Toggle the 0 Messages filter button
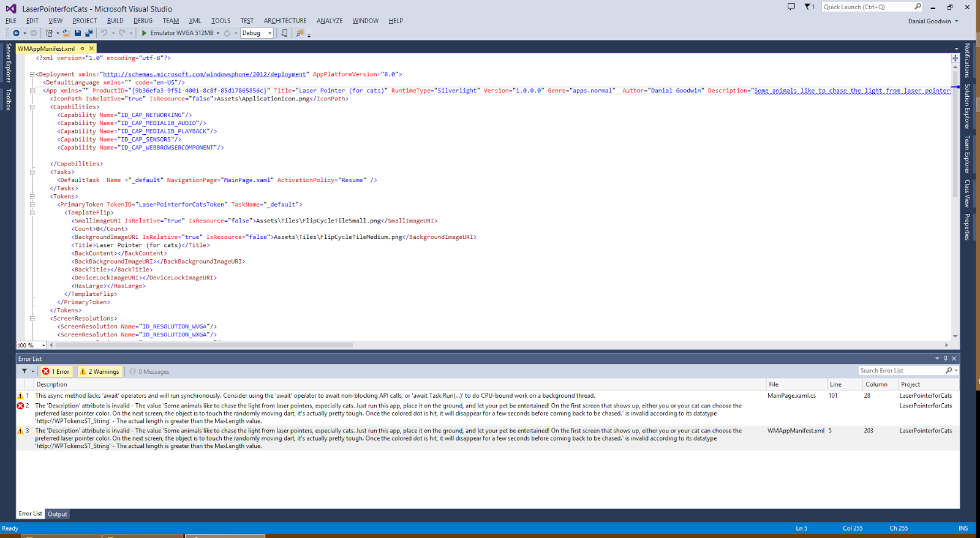The height and width of the screenshot is (538, 980). tap(149, 371)
